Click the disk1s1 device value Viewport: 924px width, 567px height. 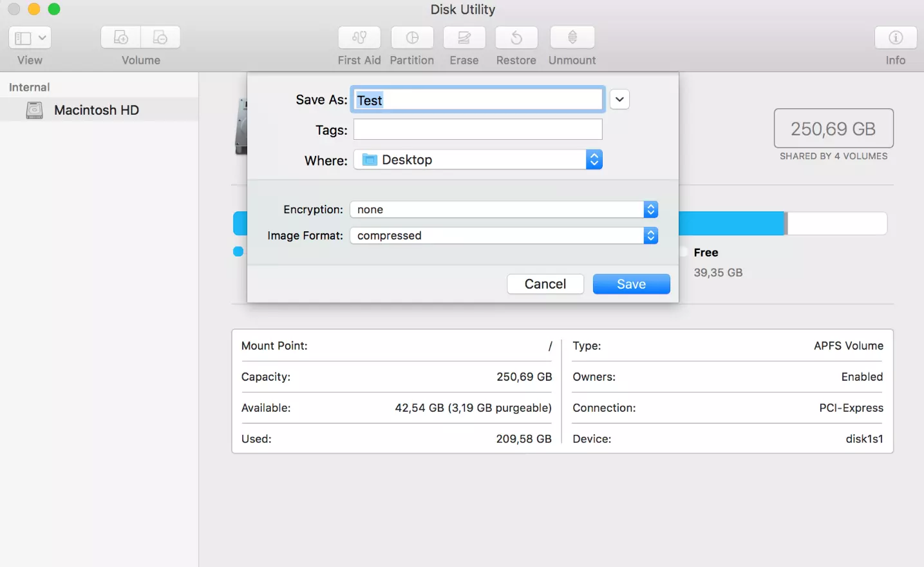864,439
